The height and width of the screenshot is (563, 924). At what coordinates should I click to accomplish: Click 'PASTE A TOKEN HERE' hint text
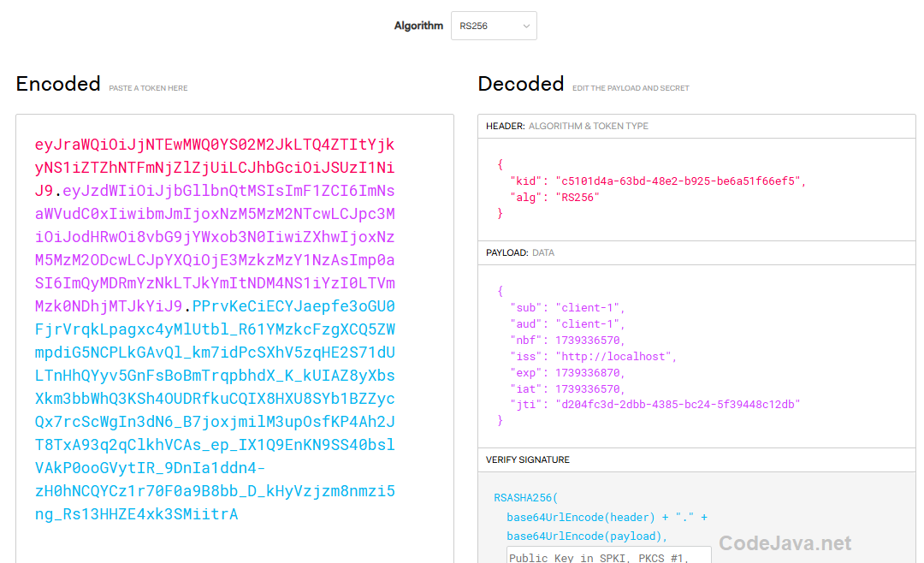[148, 88]
